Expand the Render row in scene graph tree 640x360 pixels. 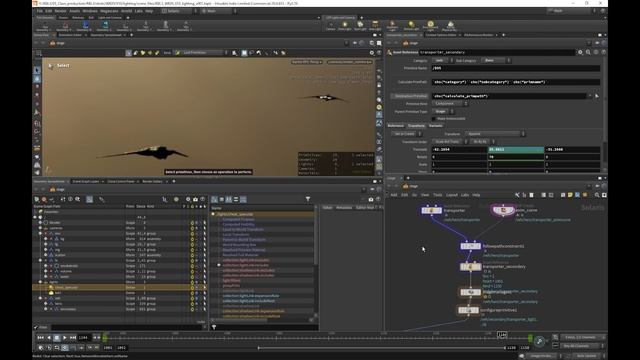[40, 223]
